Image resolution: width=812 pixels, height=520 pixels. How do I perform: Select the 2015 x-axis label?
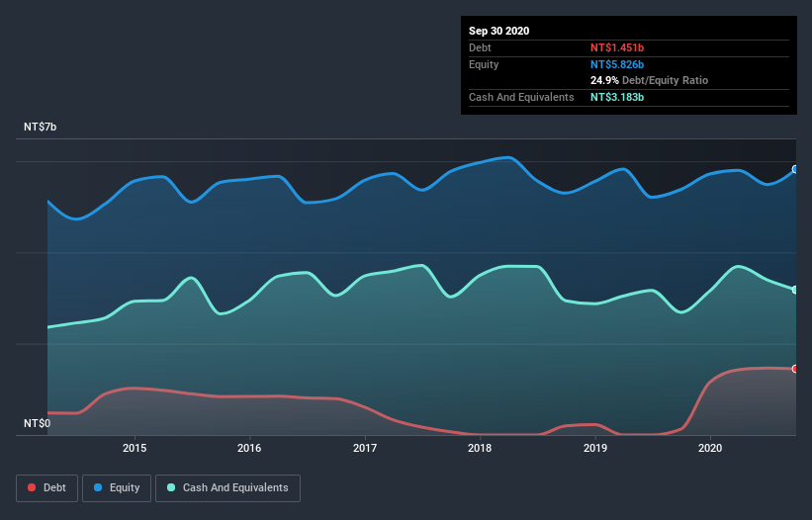135,448
